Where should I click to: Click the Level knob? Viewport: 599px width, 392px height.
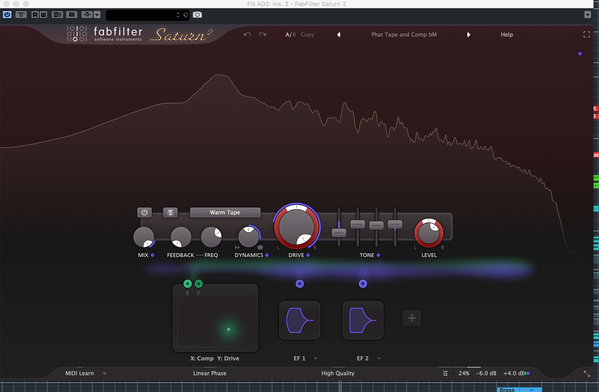coord(429,233)
